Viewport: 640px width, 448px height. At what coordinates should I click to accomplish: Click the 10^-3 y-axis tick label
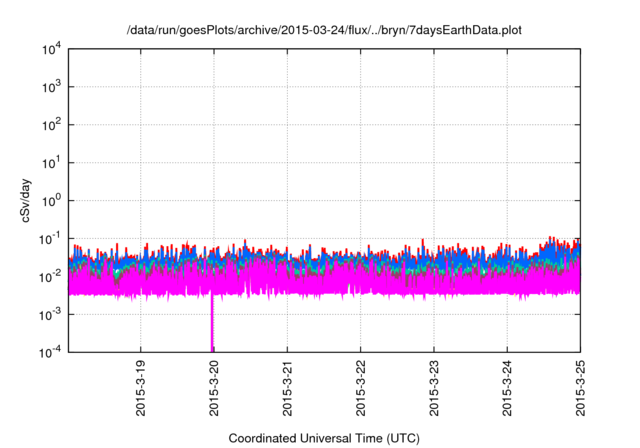pos(51,314)
